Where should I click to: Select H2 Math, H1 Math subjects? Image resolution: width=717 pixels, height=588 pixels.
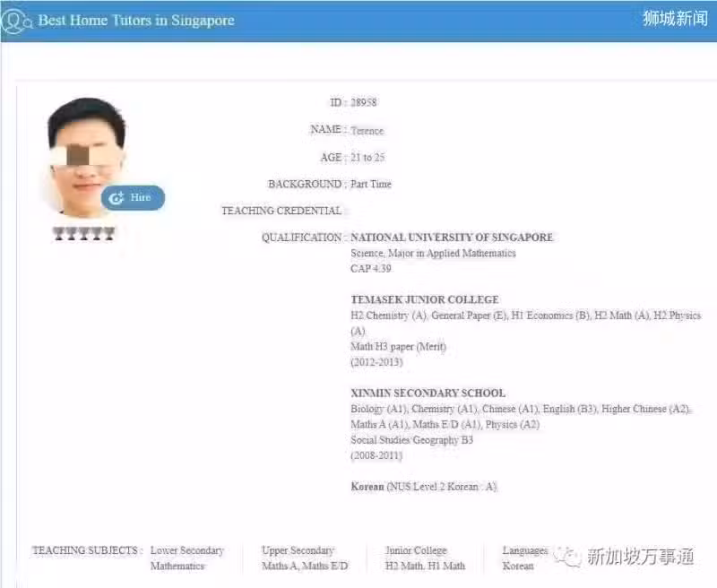point(425,566)
